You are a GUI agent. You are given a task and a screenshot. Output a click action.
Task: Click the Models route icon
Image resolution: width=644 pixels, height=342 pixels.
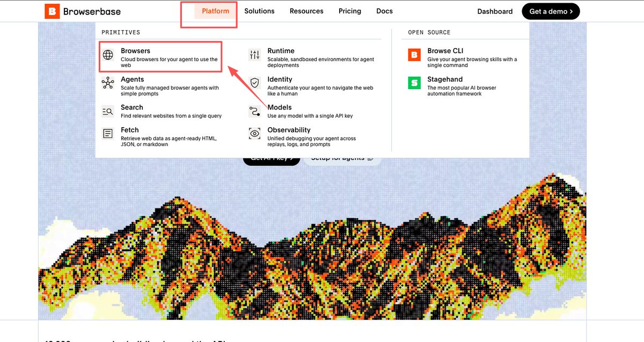coord(254,112)
